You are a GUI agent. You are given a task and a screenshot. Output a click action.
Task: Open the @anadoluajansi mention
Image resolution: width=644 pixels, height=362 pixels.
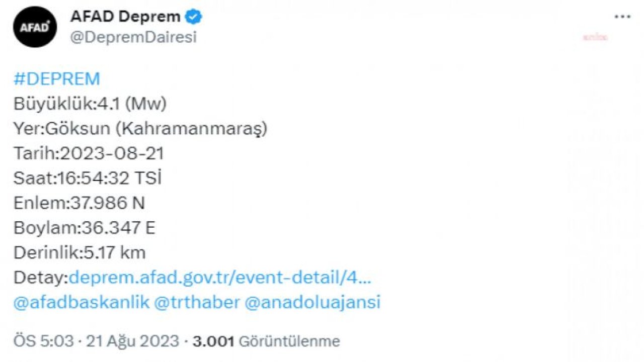point(312,302)
